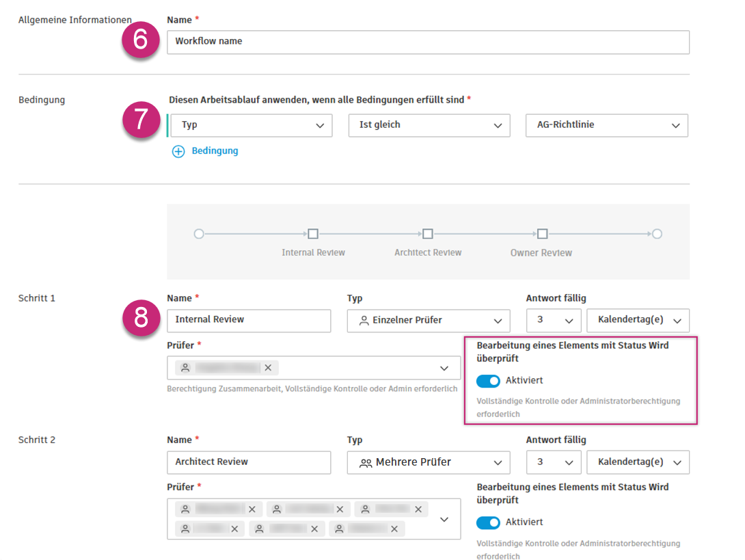745x560 pixels.
Task: Click the Architect Review step node
Action: point(428,234)
